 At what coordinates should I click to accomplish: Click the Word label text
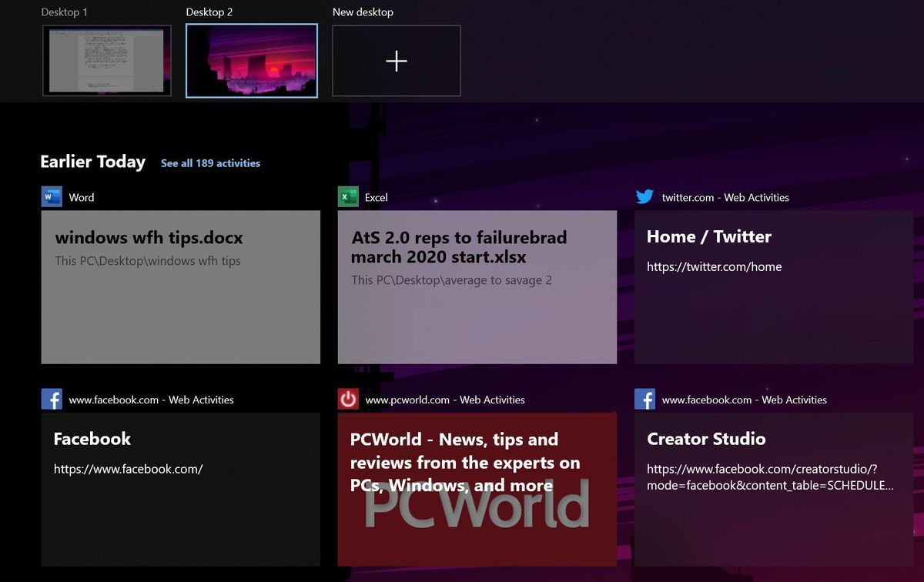click(x=82, y=198)
